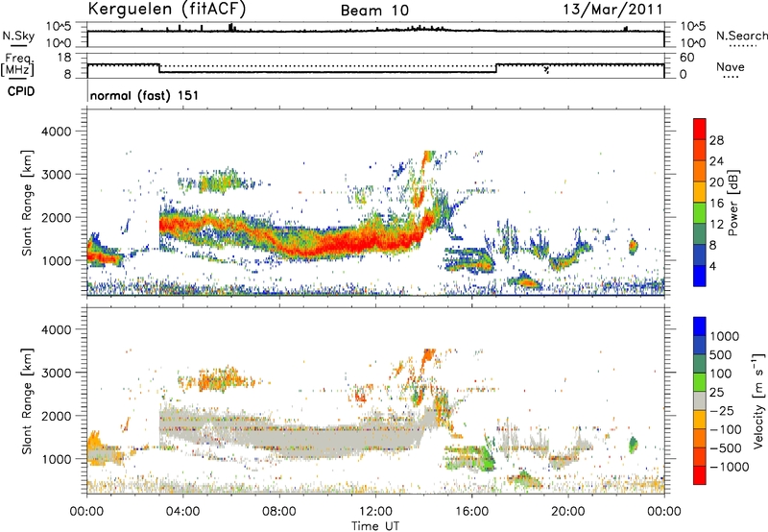Click the "CPID" row label
This screenshot has width=768, height=532.
[21, 91]
